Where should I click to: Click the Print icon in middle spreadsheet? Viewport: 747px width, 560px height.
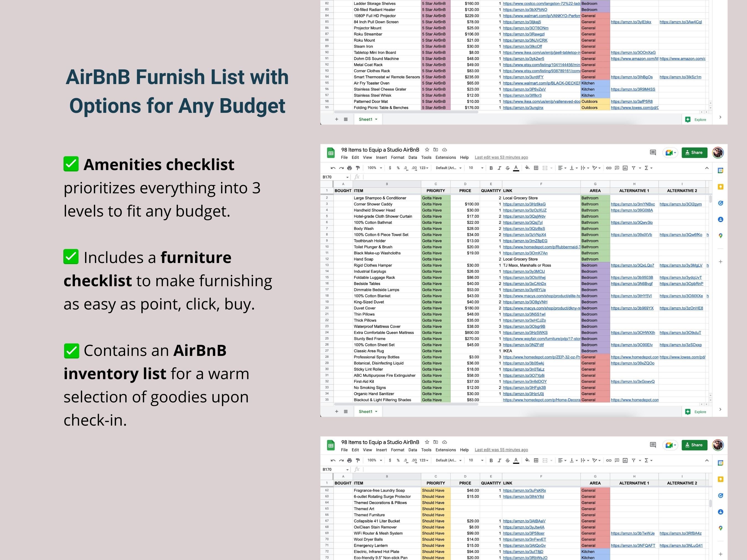pyautogui.click(x=349, y=168)
